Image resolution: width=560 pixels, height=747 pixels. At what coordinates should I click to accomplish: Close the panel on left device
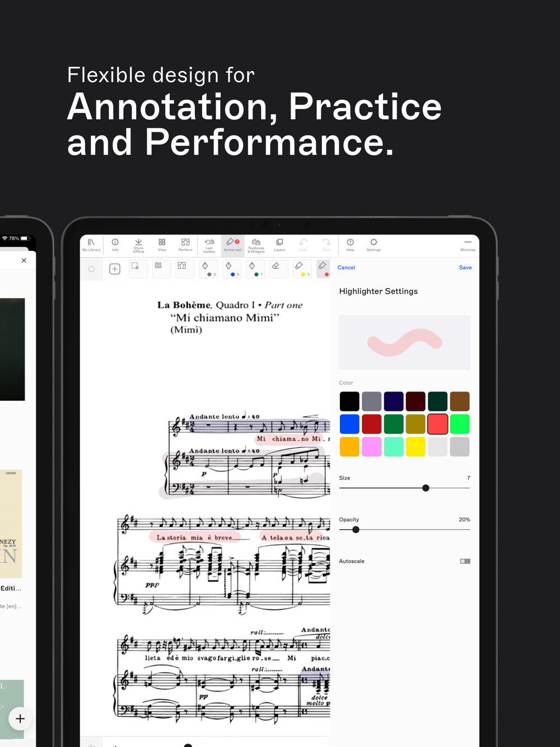tap(24, 260)
